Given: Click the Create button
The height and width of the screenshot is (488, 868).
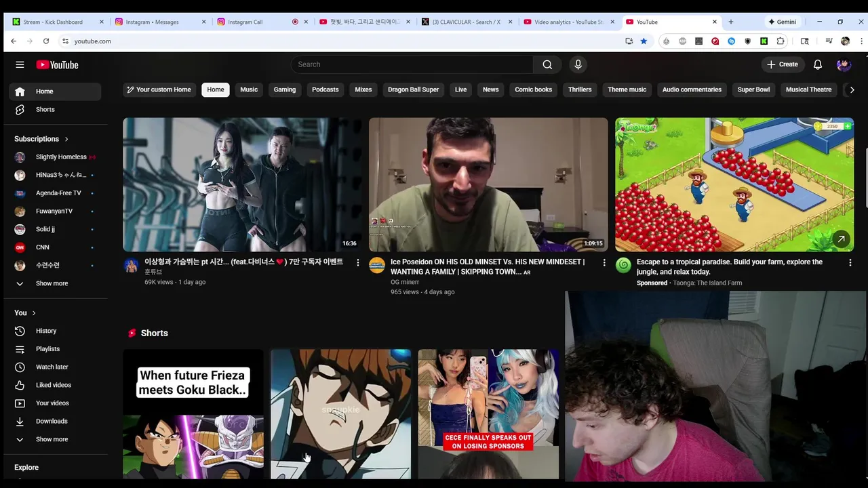Looking at the screenshot, I should click(783, 64).
